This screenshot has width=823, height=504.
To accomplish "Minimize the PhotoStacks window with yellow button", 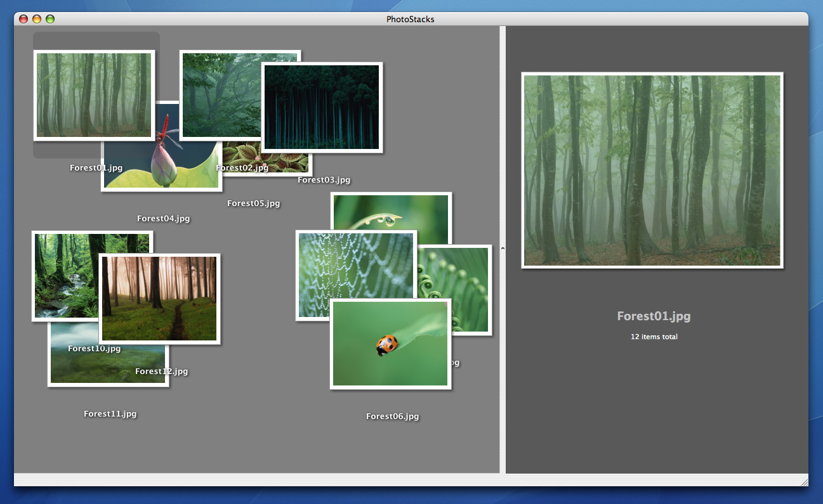I will pyautogui.click(x=37, y=19).
